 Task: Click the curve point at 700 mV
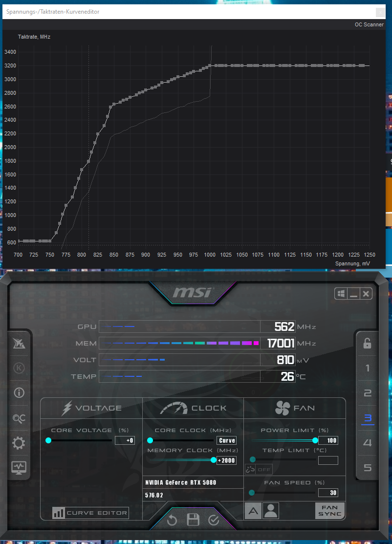[x=18, y=241]
